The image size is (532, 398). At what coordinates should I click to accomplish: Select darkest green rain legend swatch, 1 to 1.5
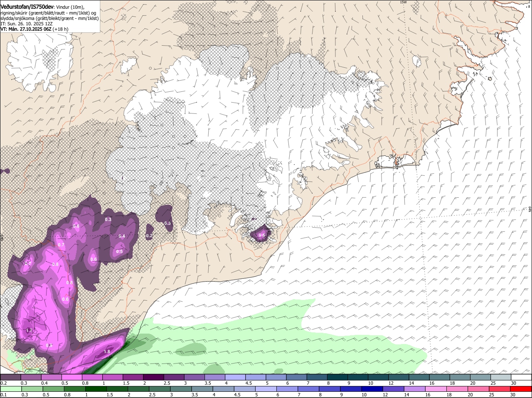(x=97, y=389)
